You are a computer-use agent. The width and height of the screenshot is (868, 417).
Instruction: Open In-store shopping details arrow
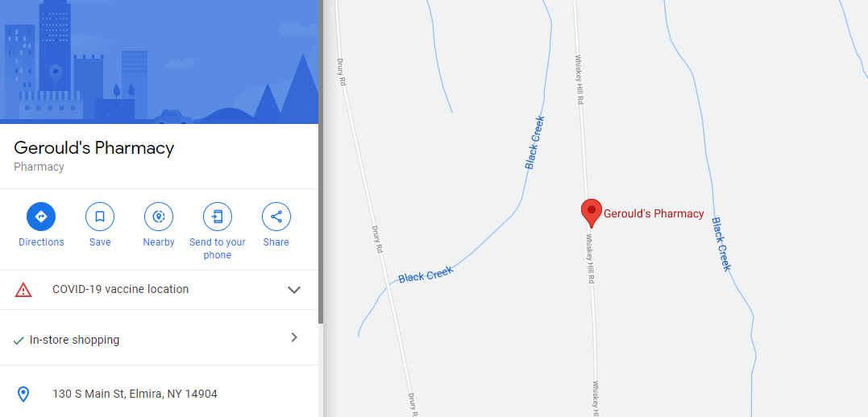click(x=294, y=337)
